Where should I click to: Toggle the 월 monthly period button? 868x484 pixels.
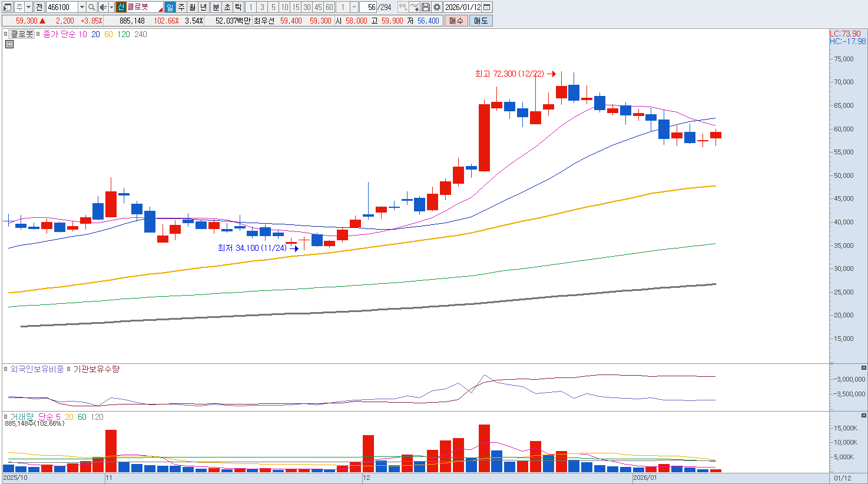tap(193, 7)
